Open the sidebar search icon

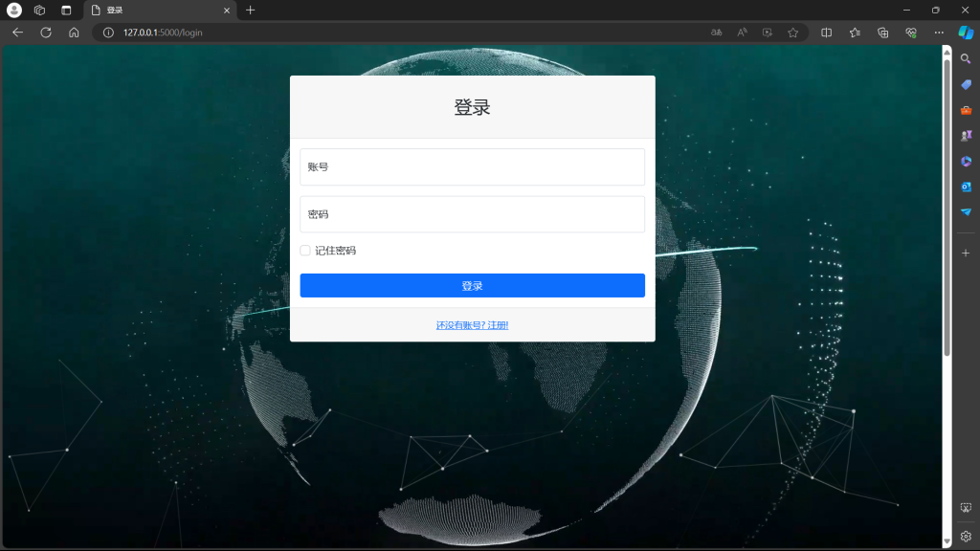966,59
